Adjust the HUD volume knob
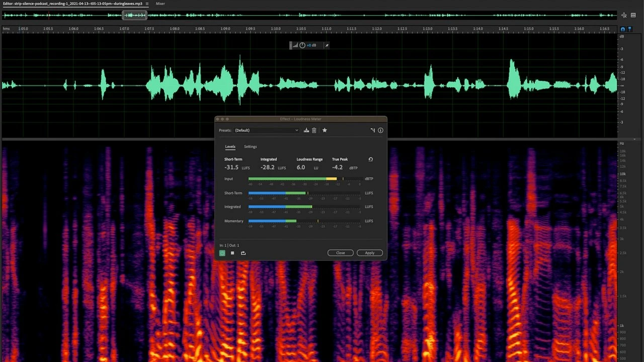This screenshot has height=362, width=644. coord(302,45)
